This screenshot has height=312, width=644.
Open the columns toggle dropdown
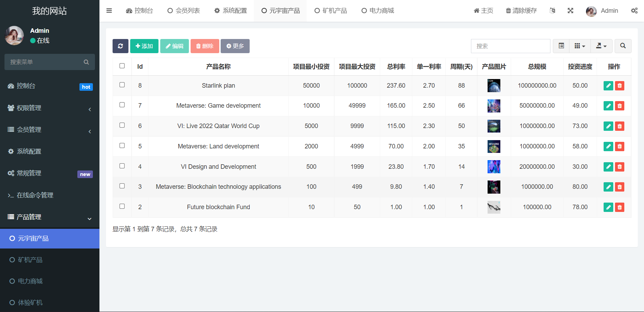tap(580, 46)
